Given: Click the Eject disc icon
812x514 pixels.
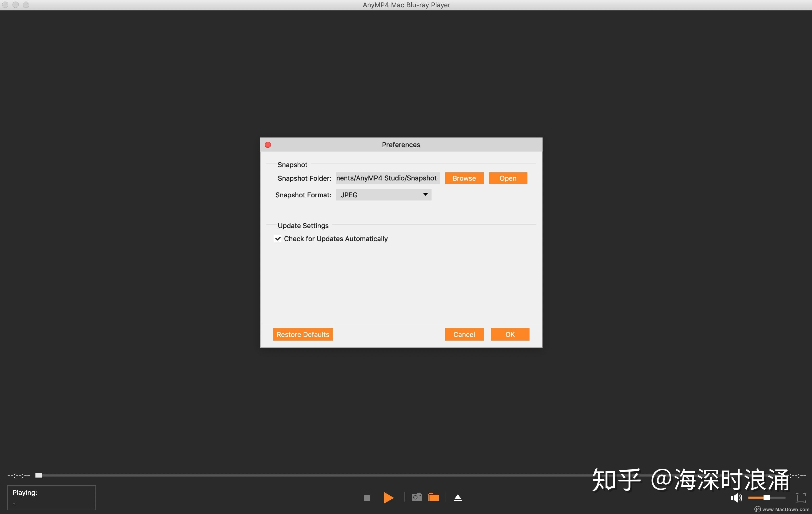Looking at the screenshot, I should pyautogui.click(x=458, y=498).
